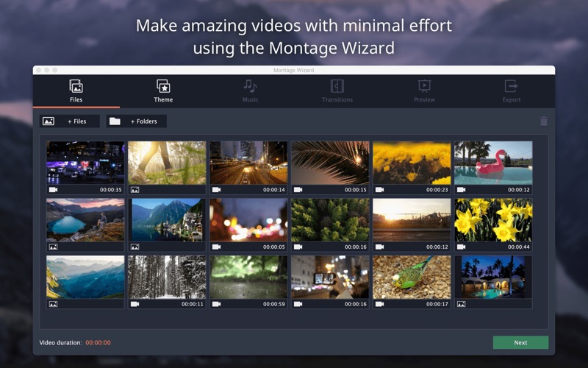Click video camera icon under parakeet clip
The width and height of the screenshot is (588, 368).
coord(379,304)
